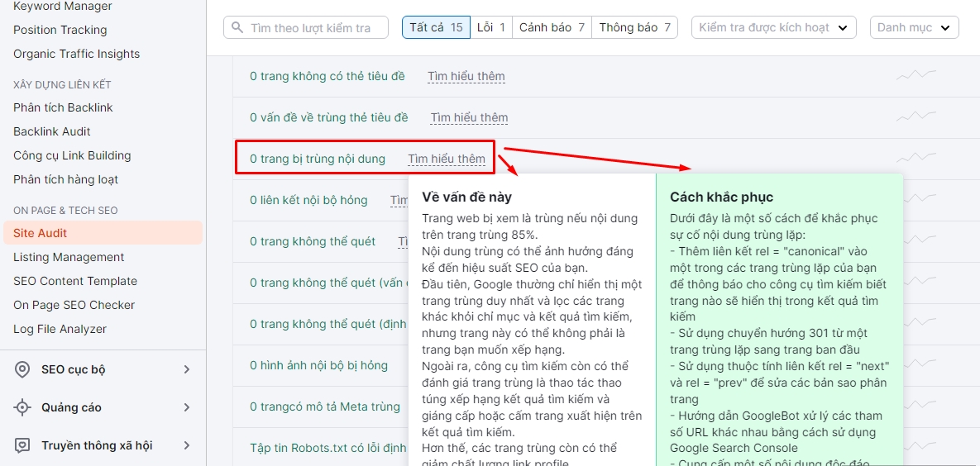Open 0 hình ảnh nội bộ bị hỏng issue
This screenshot has height=466, width=980.
[x=318, y=365]
